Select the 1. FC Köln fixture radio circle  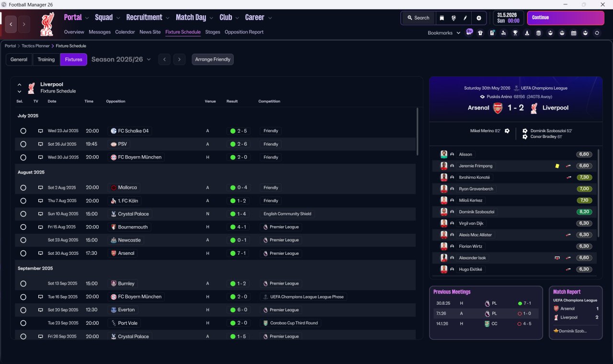coord(23,201)
